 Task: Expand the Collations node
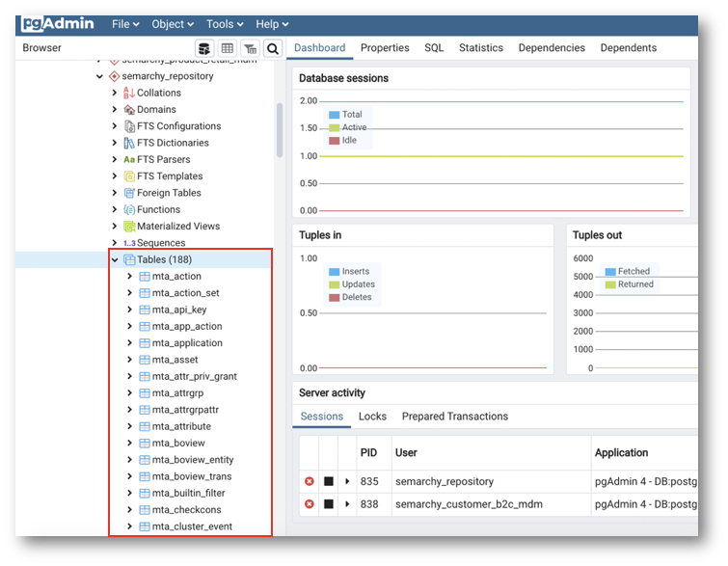pyautogui.click(x=115, y=93)
